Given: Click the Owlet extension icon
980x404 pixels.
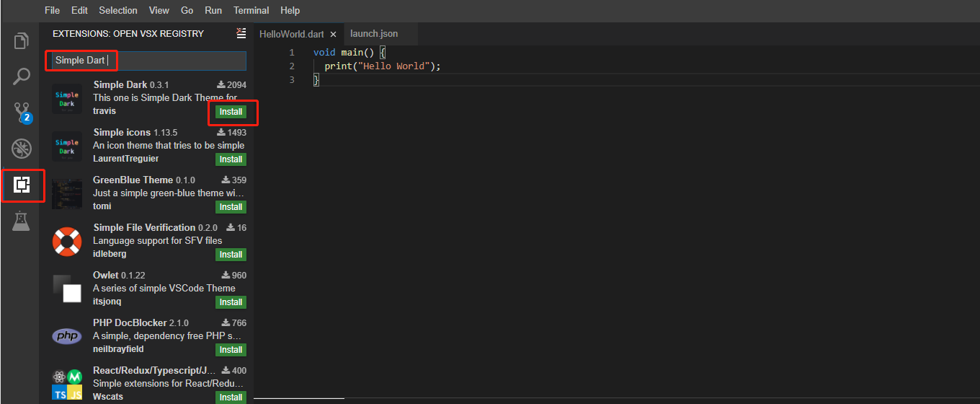Looking at the screenshot, I should (67, 289).
